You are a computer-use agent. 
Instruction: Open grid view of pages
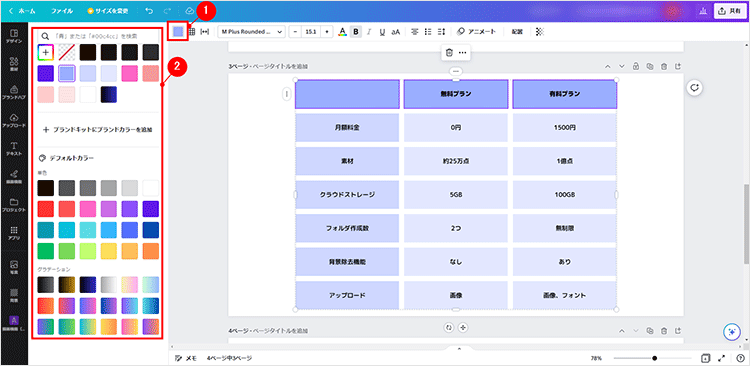click(705, 358)
